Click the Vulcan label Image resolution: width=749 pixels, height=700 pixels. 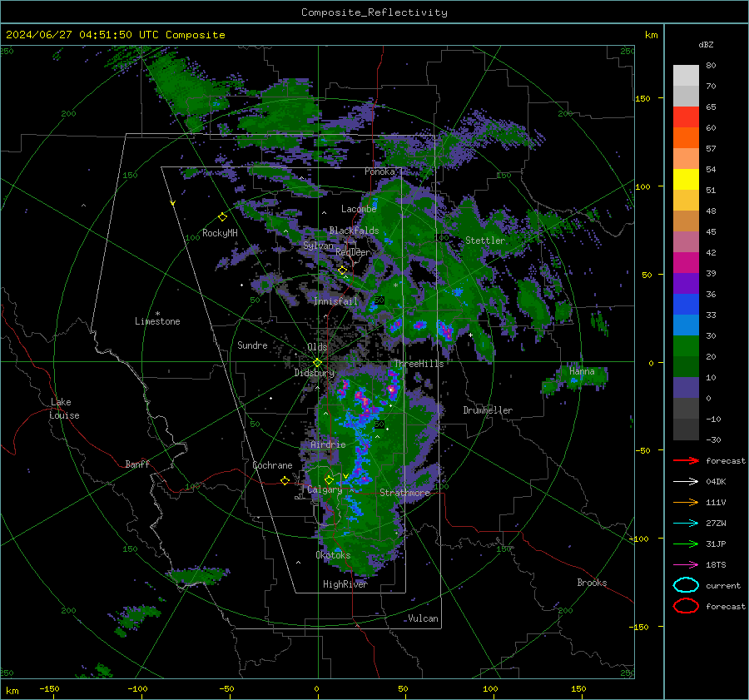(423, 618)
